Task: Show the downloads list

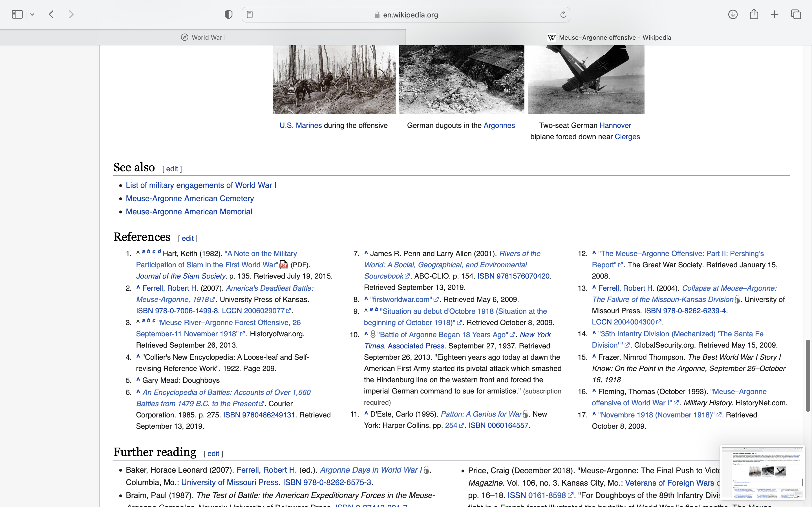Action: 732,14
